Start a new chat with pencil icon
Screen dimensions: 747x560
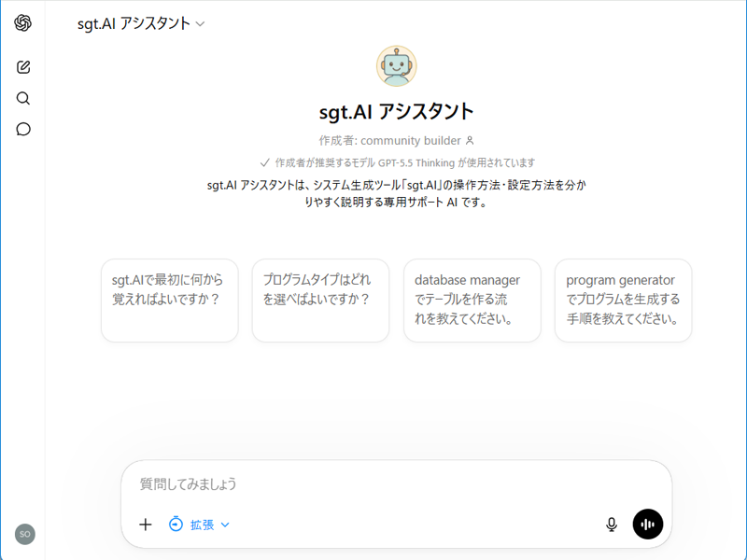pos(23,67)
